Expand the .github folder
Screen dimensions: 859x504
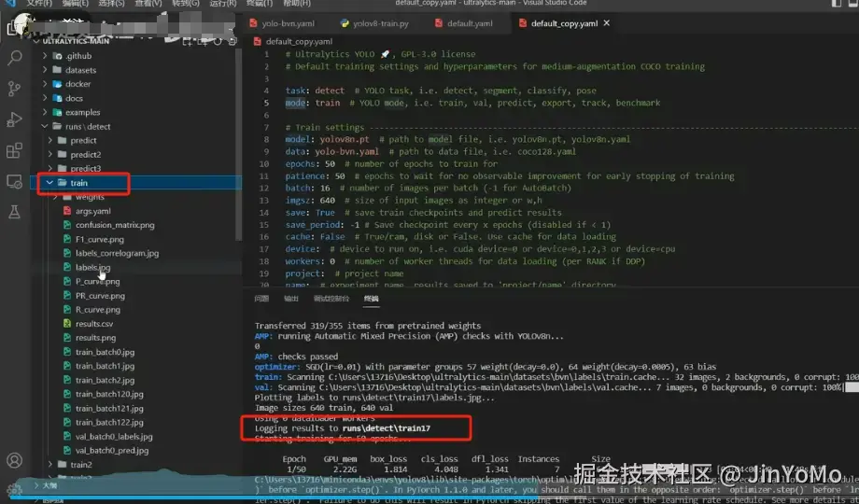45,56
